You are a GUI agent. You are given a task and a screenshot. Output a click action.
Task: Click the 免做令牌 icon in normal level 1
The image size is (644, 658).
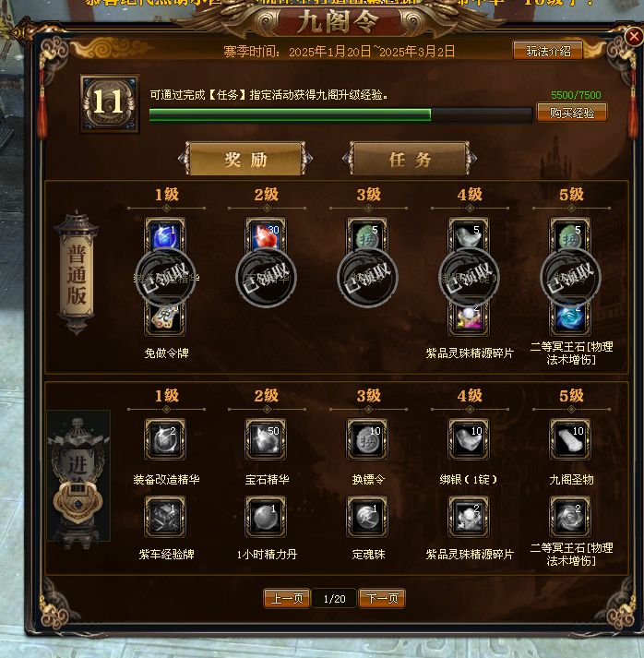165,319
